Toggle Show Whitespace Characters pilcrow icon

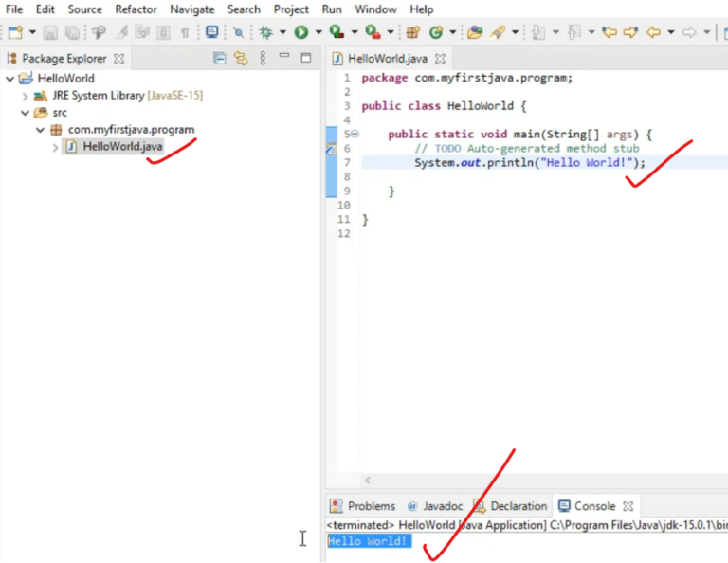(185, 32)
